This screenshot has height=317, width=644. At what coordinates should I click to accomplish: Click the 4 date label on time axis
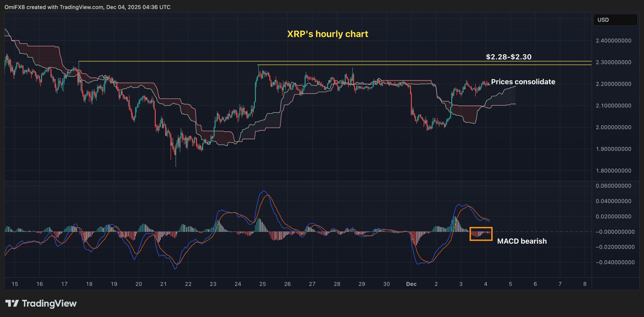coord(486,284)
